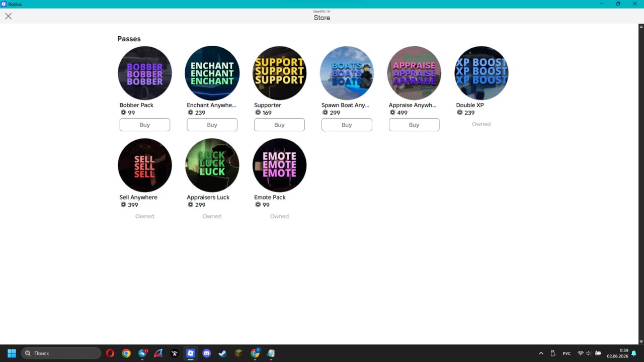The height and width of the screenshot is (362, 644).
Task: Open the Appraise Anywhere pass icon
Action: (x=414, y=73)
